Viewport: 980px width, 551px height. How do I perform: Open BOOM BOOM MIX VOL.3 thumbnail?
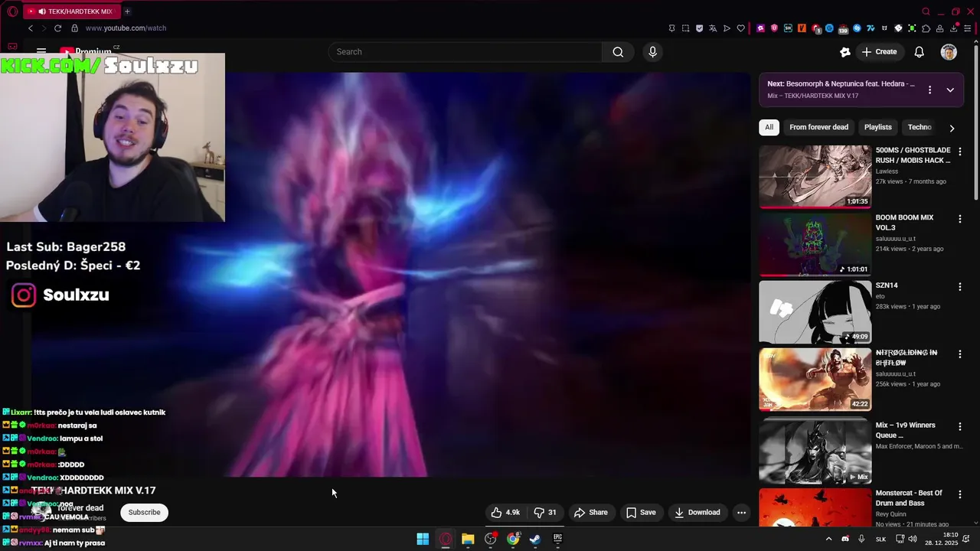click(815, 244)
